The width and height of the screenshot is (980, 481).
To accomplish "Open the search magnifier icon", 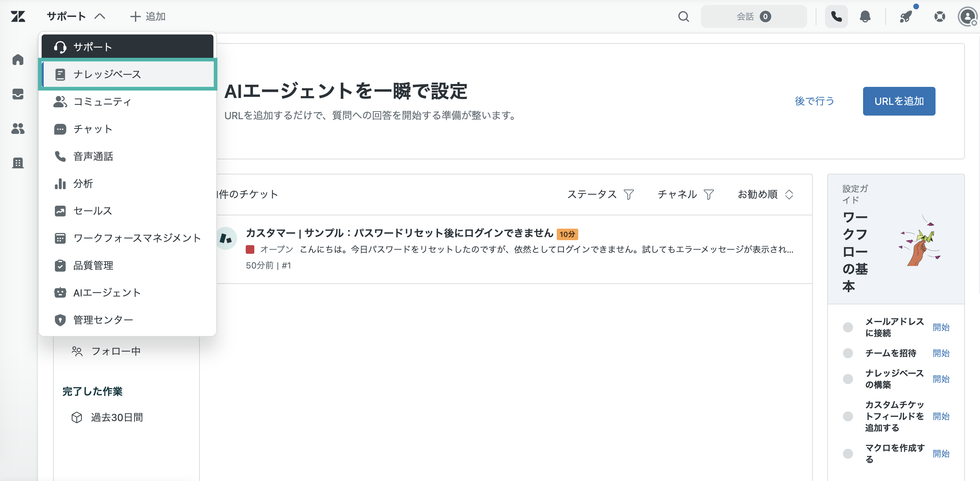I will click(684, 17).
